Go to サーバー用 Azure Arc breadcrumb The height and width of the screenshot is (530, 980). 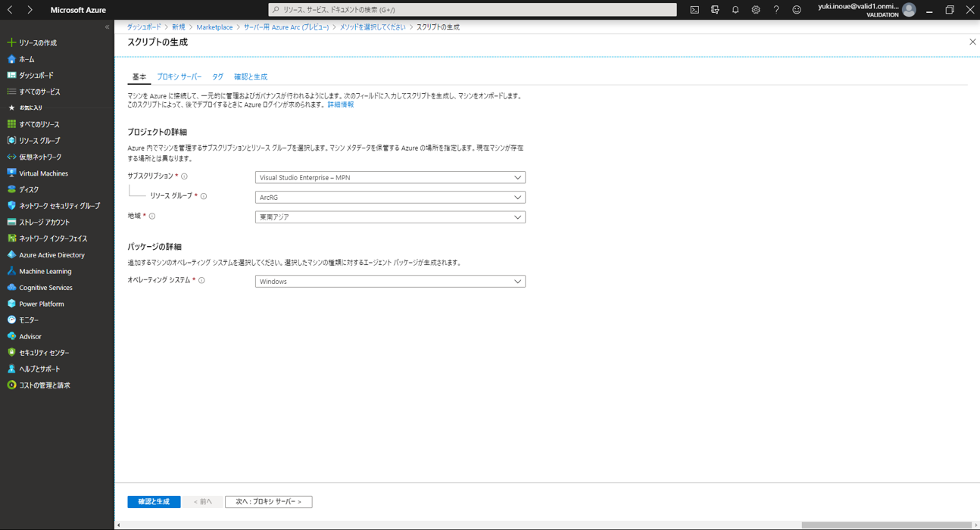(x=286, y=27)
